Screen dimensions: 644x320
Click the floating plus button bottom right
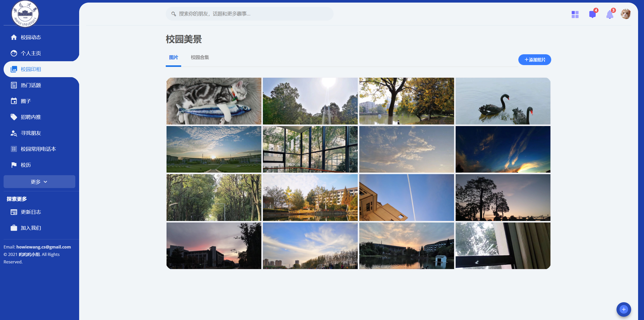coord(623,309)
